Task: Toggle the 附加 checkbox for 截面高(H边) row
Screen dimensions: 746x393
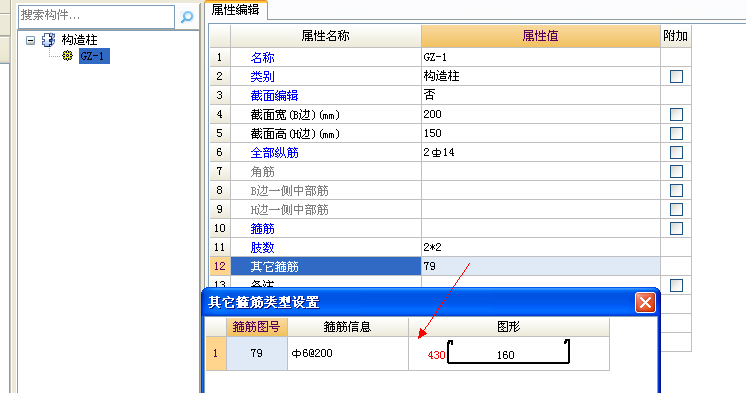Action: tap(676, 133)
